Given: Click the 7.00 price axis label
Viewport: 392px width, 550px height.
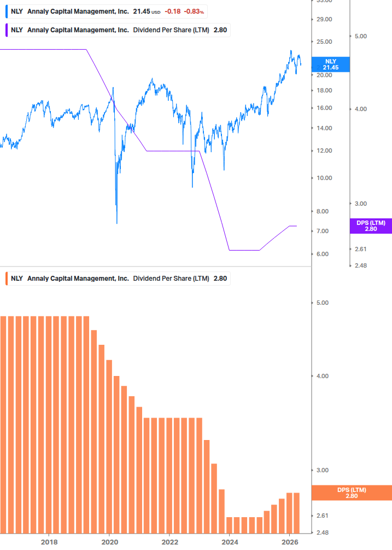Looking at the screenshot, I should (322, 231).
